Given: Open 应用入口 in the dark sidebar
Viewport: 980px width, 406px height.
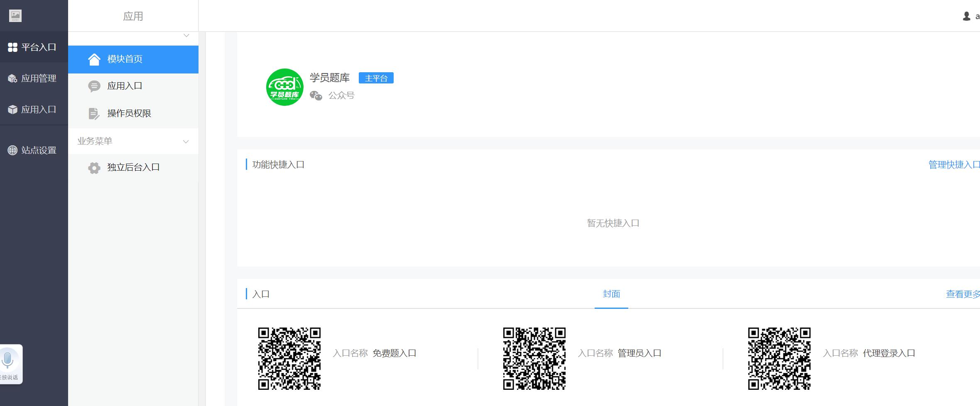Looking at the screenshot, I should [38, 110].
